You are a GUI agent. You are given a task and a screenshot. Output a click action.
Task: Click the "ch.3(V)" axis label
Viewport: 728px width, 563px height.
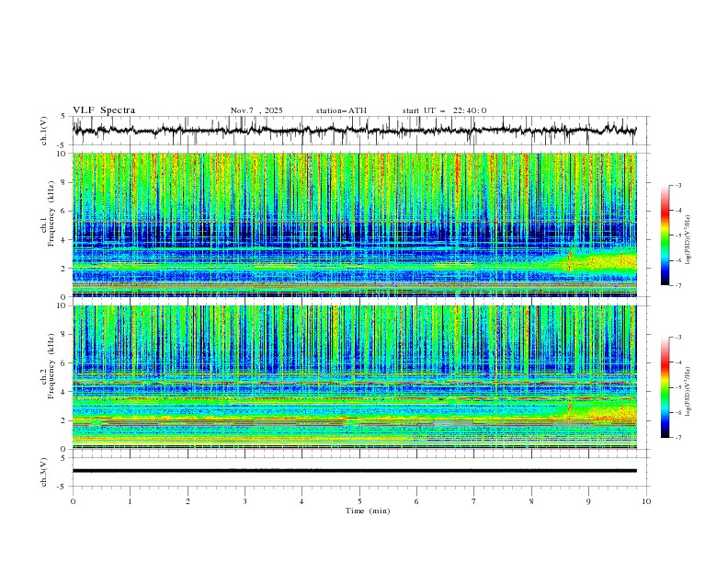click(44, 472)
